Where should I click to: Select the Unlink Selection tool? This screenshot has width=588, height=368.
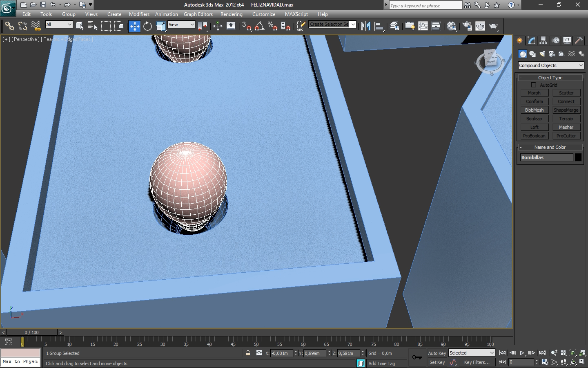(x=22, y=26)
